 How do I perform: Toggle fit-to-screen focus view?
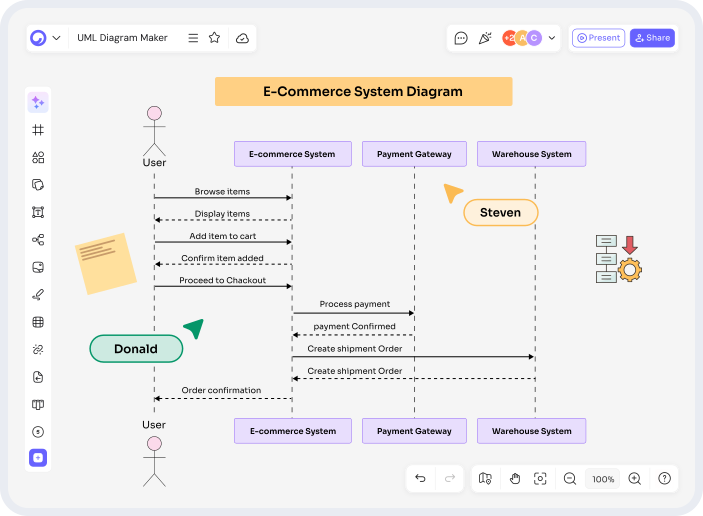pos(540,479)
